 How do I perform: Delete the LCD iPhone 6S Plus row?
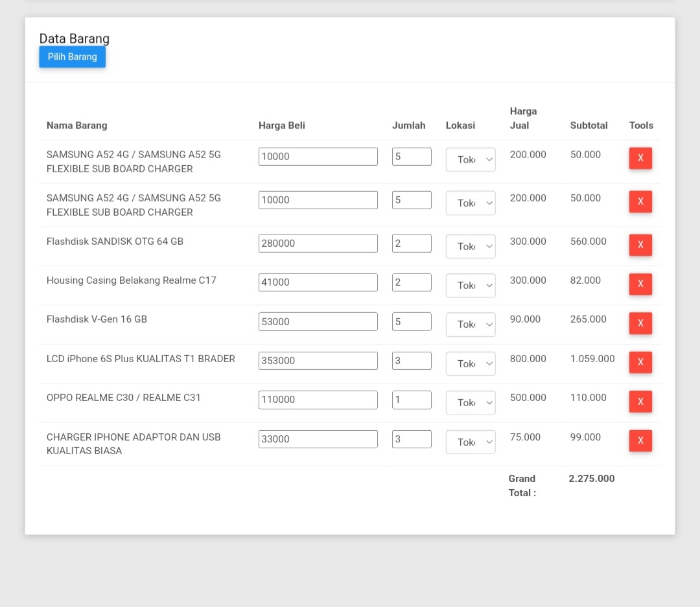click(x=640, y=362)
